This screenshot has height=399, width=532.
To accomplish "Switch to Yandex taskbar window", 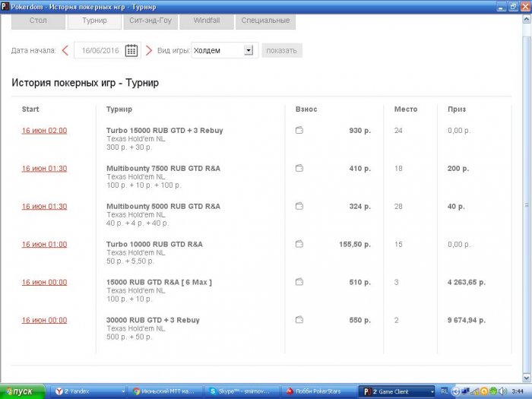I will point(89,391).
